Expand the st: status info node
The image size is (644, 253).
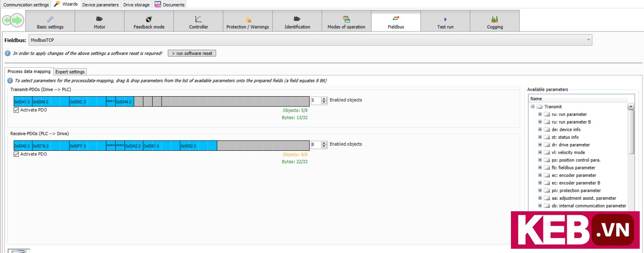[540, 137]
